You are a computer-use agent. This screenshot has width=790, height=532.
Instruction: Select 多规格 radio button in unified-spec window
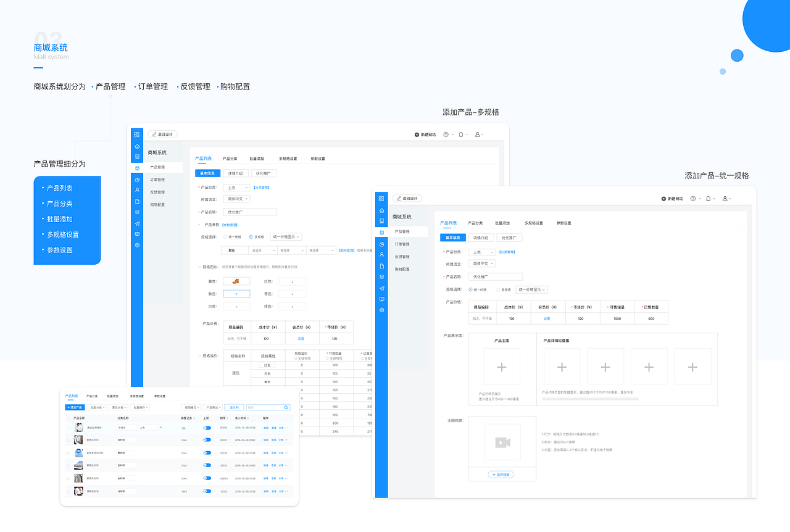497,289
